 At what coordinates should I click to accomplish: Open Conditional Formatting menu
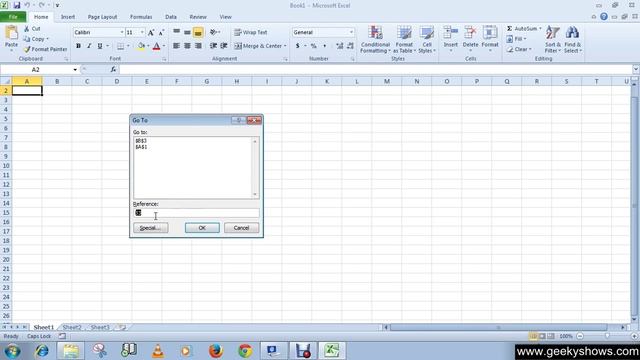(x=376, y=39)
